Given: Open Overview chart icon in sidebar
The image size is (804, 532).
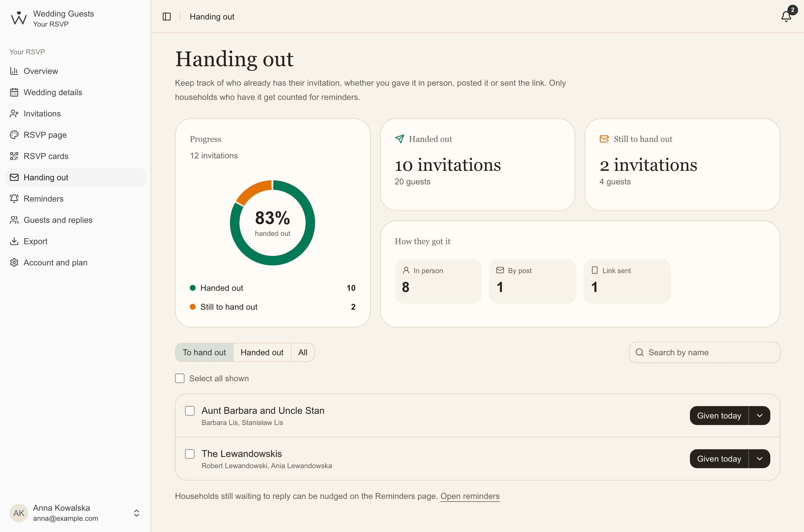Looking at the screenshot, I should pyautogui.click(x=14, y=71).
